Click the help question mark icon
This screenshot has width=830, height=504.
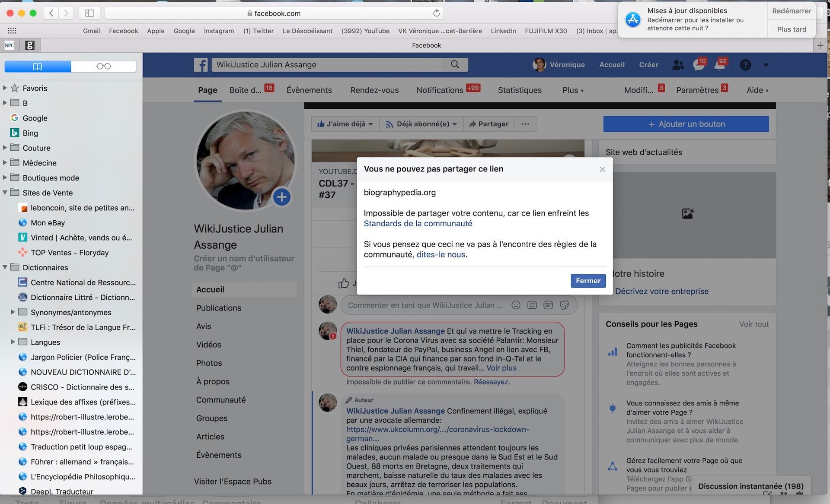[x=745, y=65]
